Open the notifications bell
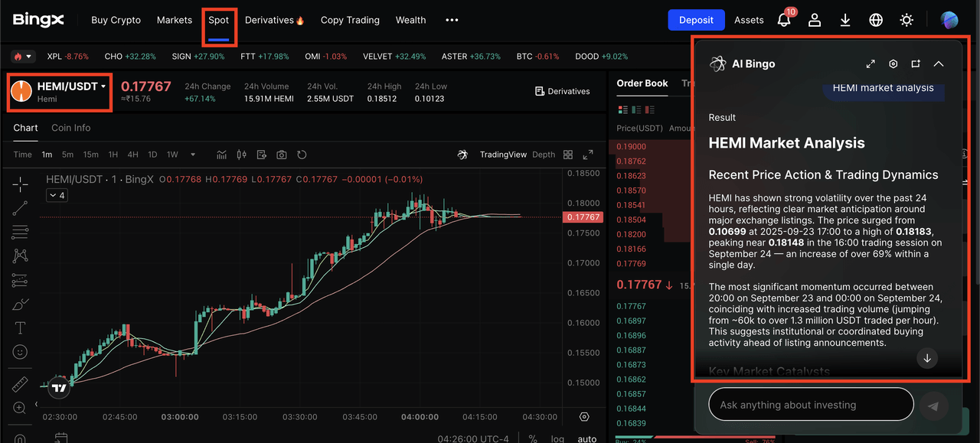 click(x=784, y=20)
